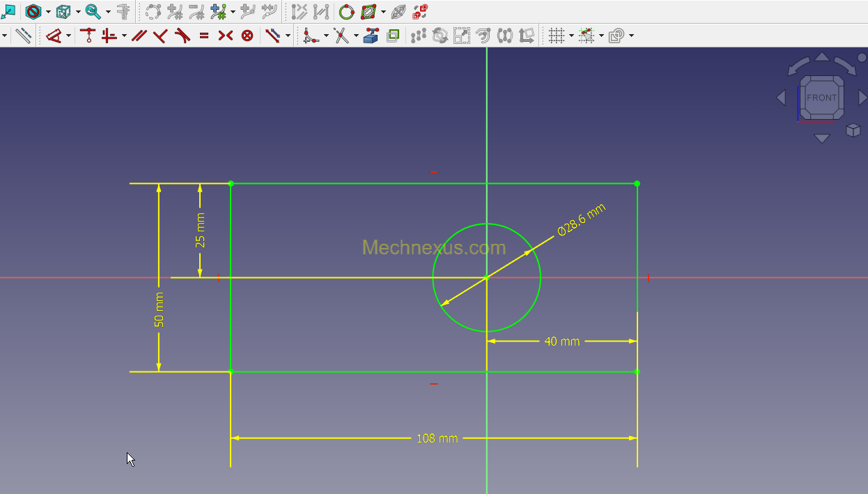Viewport: 868px width, 494px height.
Task: Click the knot multiplicity icon with blue plus
Action: [218, 12]
